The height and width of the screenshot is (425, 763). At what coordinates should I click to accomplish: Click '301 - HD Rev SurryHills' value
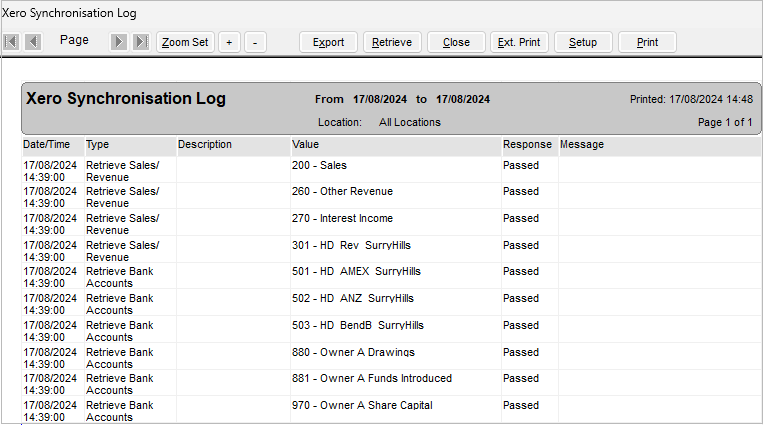[x=351, y=245]
